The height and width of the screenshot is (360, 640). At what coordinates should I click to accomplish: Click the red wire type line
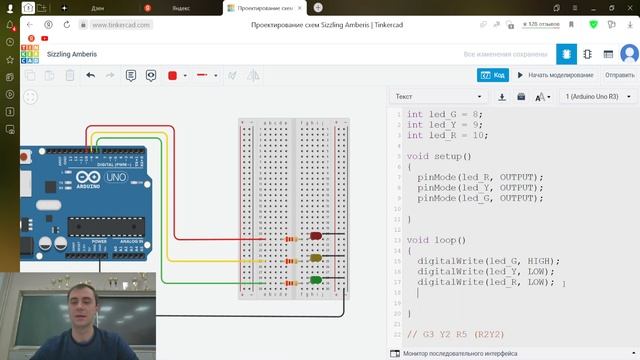coord(202,75)
